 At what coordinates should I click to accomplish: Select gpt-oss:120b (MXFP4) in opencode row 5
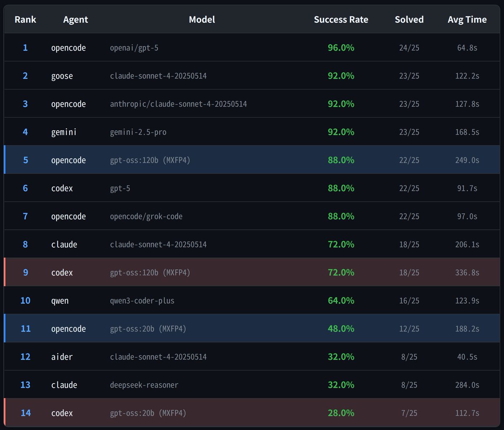(x=150, y=160)
